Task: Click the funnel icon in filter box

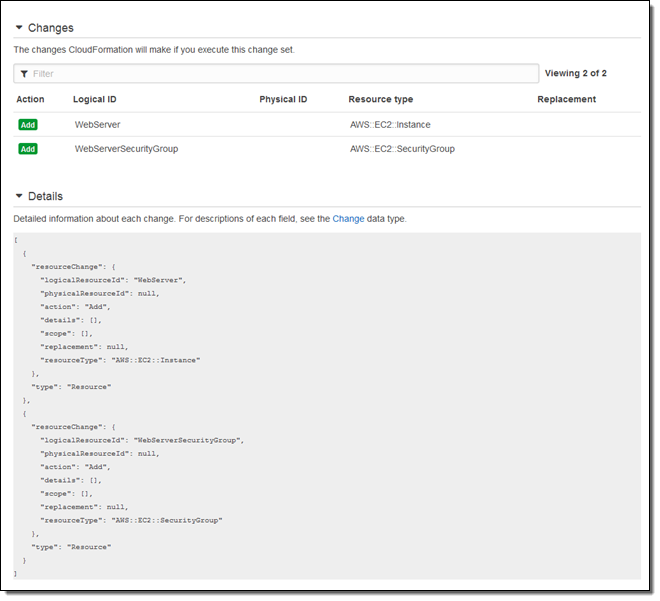Action: tap(24, 74)
